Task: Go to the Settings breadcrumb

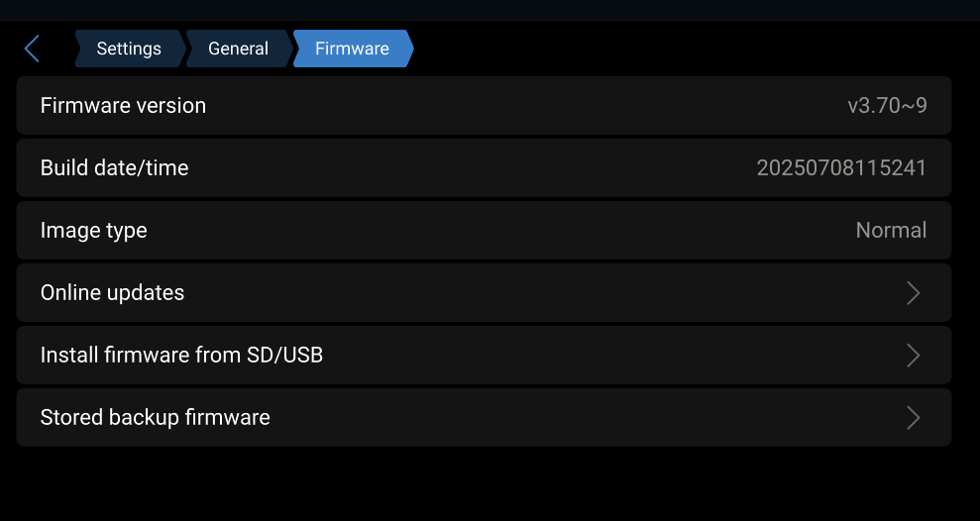Action: (x=129, y=49)
